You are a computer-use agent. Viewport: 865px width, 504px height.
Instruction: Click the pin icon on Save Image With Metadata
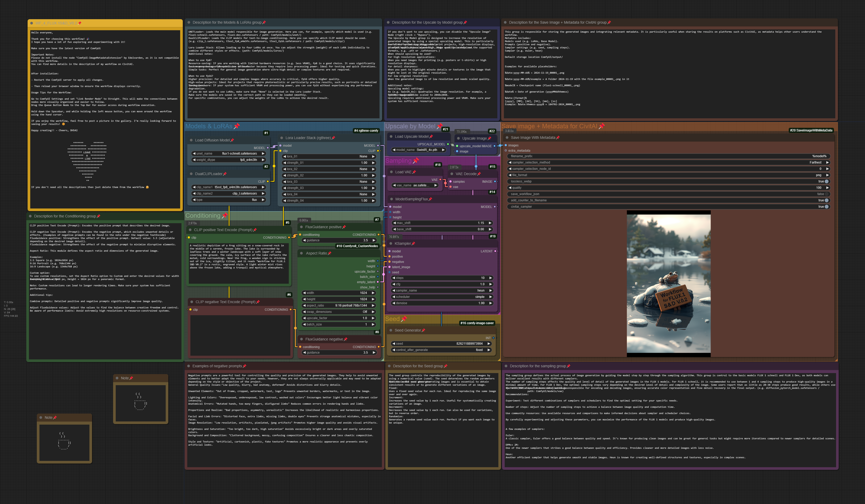click(558, 138)
